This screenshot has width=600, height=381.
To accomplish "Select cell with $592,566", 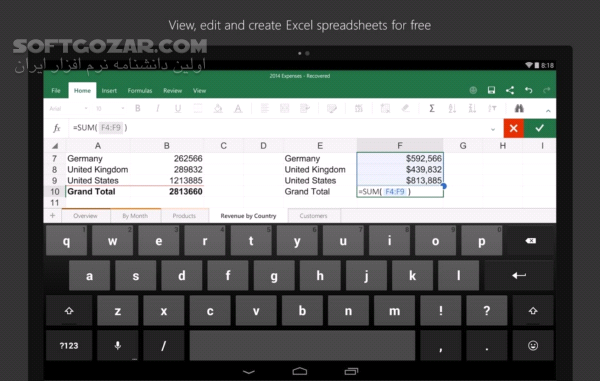I will (400, 158).
